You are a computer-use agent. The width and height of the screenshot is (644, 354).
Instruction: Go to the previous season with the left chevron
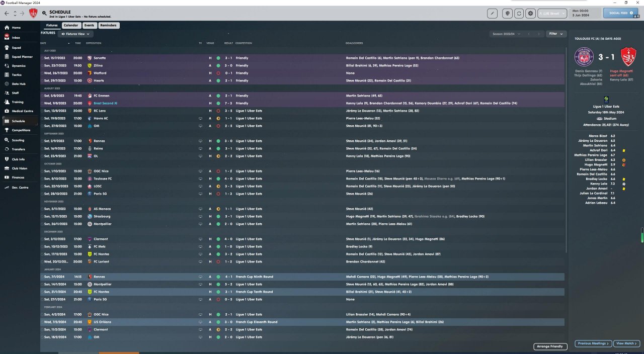529,34
